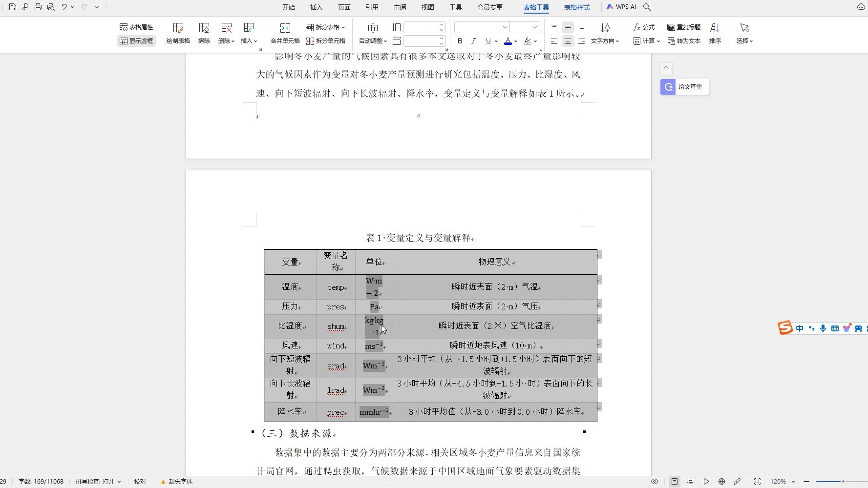
Task: Enable repeat header rows (重复标题)
Action: pos(684,27)
